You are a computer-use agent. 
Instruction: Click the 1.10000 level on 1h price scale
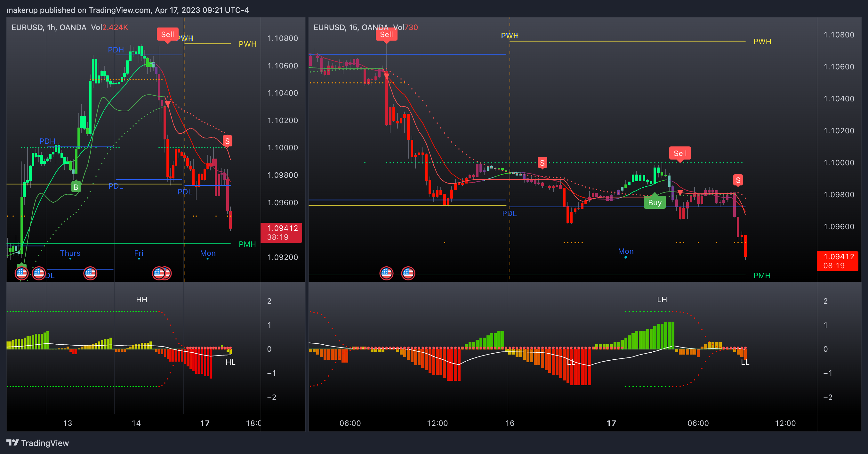tap(283, 148)
